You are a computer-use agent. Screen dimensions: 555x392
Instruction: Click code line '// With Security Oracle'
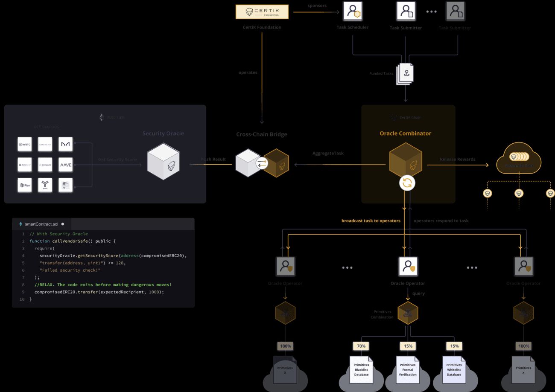pyautogui.click(x=58, y=234)
